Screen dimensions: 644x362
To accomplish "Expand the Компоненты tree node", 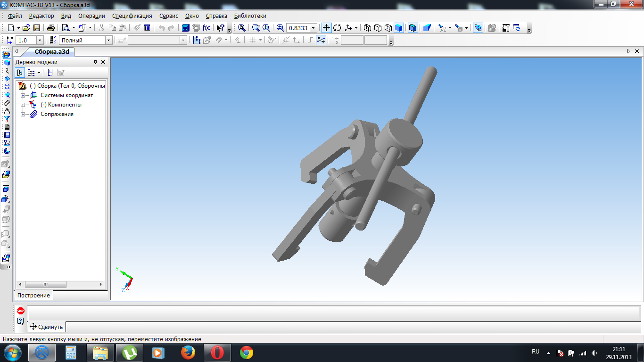I will point(23,105).
